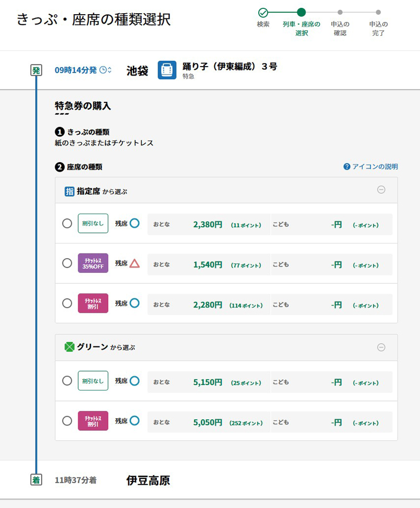This screenshot has width=420, height=508.
Task: Click the triangle availability icon in 1,540円 row
Action: click(134, 263)
